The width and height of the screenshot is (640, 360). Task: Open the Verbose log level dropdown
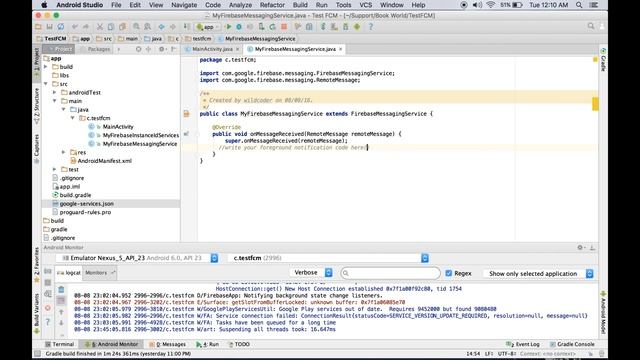(x=311, y=273)
